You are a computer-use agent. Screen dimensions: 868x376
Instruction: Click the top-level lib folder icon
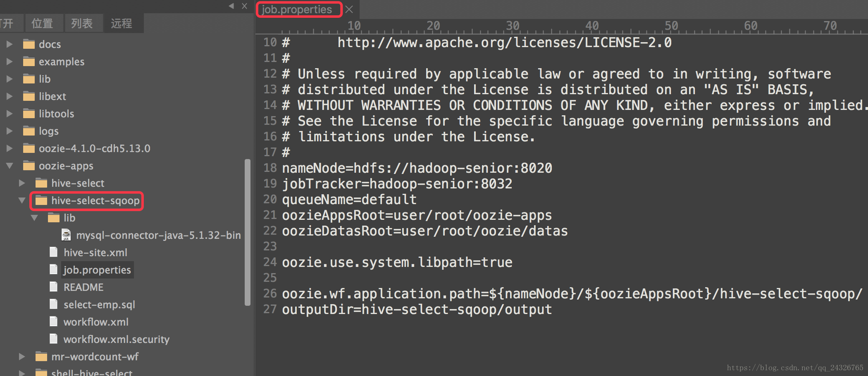(29, 79)
